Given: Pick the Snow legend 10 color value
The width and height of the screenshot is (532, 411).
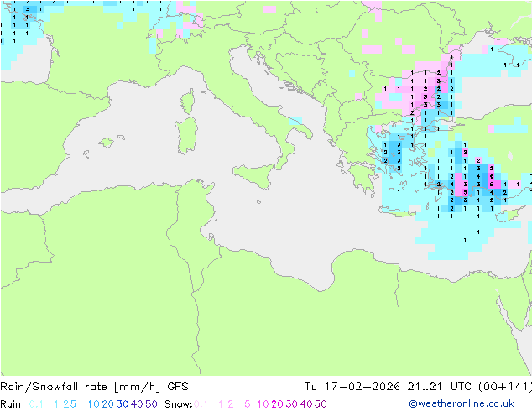Looking at the screenshot, I should 263,404.
